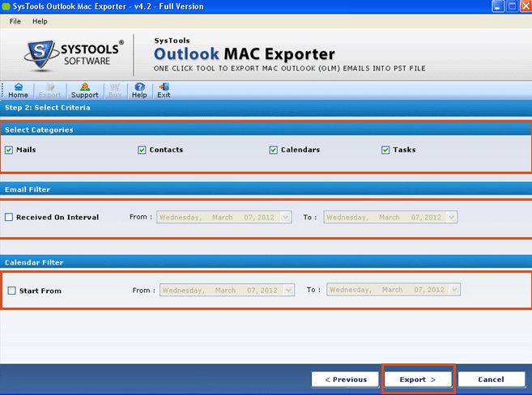Click the Exit toolbar icon

click(164, 91)
